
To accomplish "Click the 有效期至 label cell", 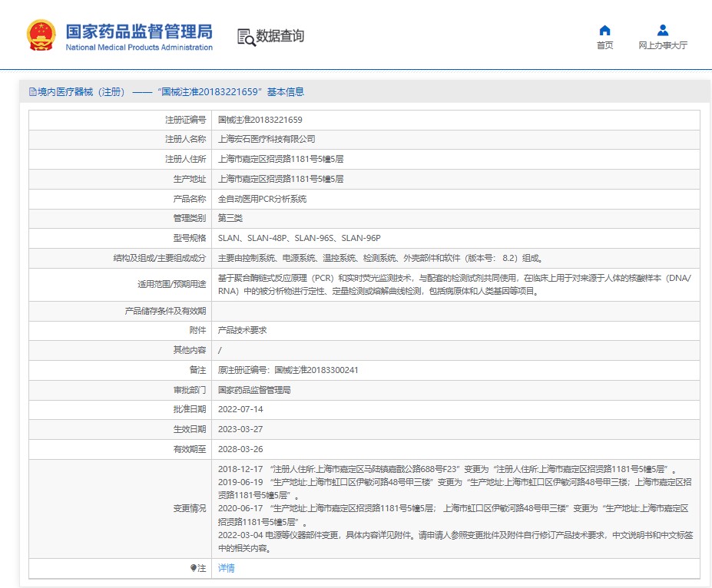I will 121,449.
